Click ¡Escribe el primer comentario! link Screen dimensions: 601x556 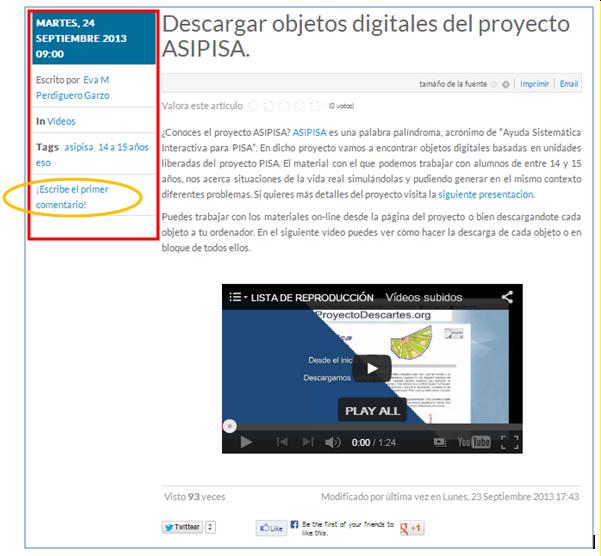[x=72, y=197]
